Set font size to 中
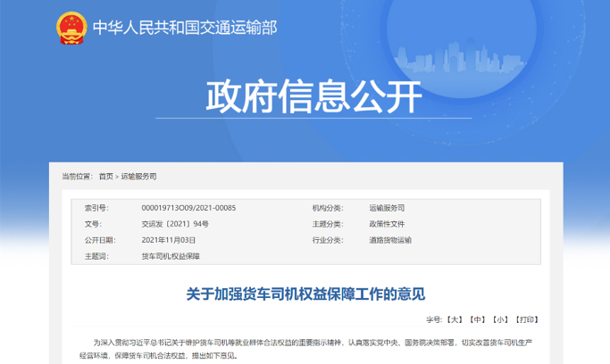Image resolution: width=610 pixels, height=364 pixels. [477, 319]
